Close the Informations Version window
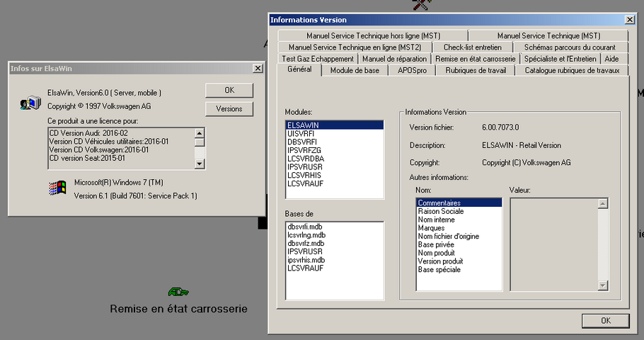This screenshot has height=340, width=644. 630,19
